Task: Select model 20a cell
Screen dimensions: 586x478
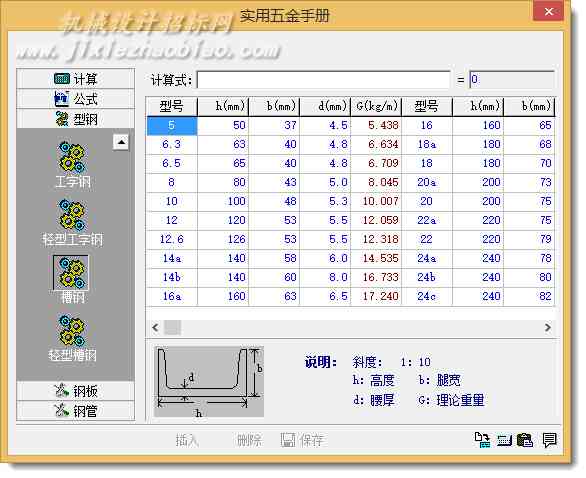Action: pyautogui.click(x=427, y=183)
